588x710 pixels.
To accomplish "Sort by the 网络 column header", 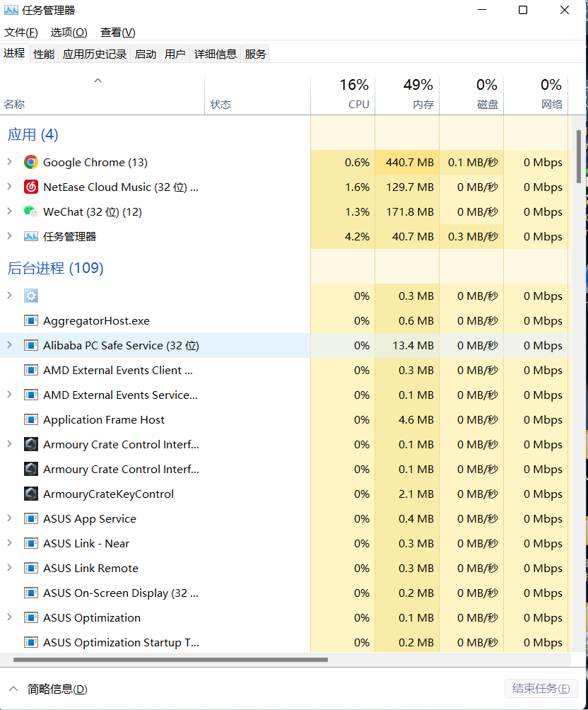I will [536, 95].
